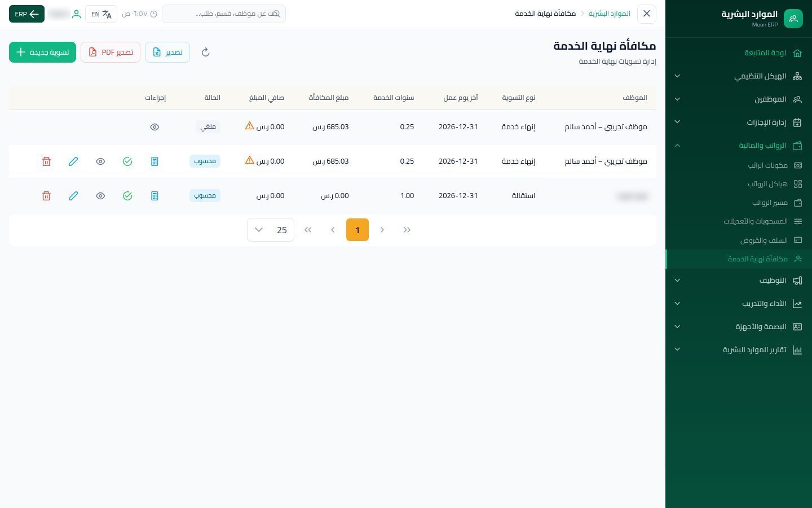Go to the last page of results
The image size is (812, 508).
(x=308, y=230)
